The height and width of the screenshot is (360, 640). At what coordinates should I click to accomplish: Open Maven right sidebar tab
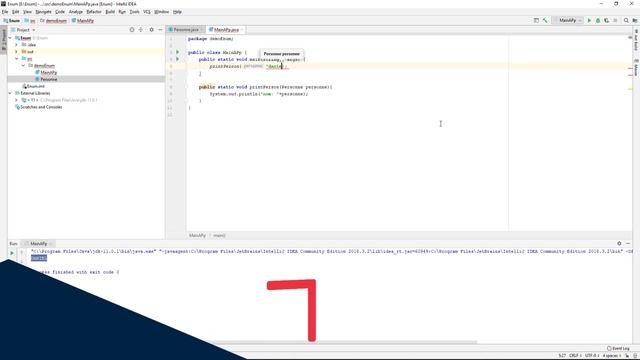[636, 67]
